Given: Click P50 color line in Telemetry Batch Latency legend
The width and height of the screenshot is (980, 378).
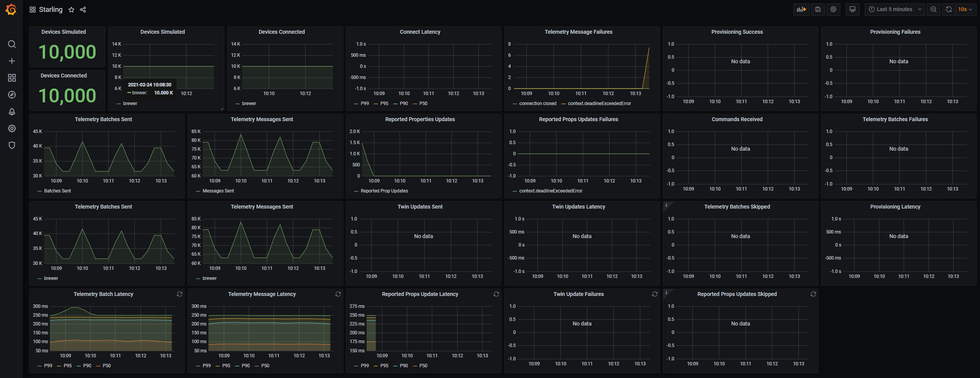Looking at the screenshot, I should (x=98, y=366).
